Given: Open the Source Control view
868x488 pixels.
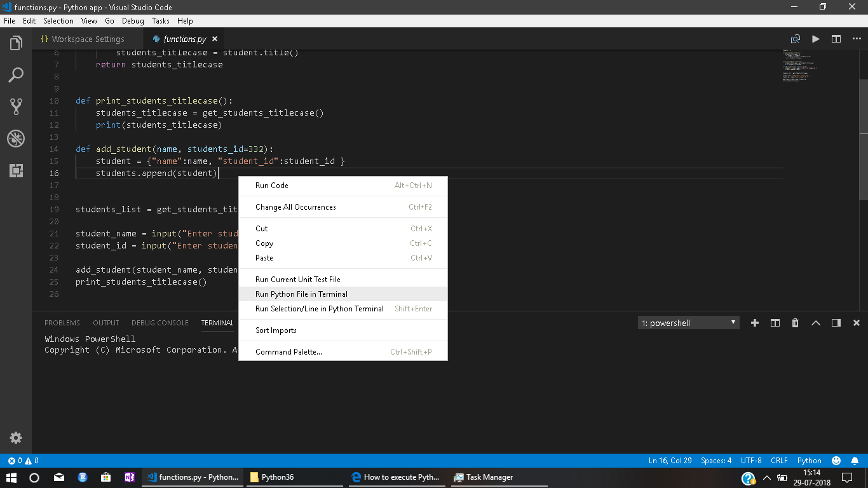Looking at the screenshot, I should point(16,107).
